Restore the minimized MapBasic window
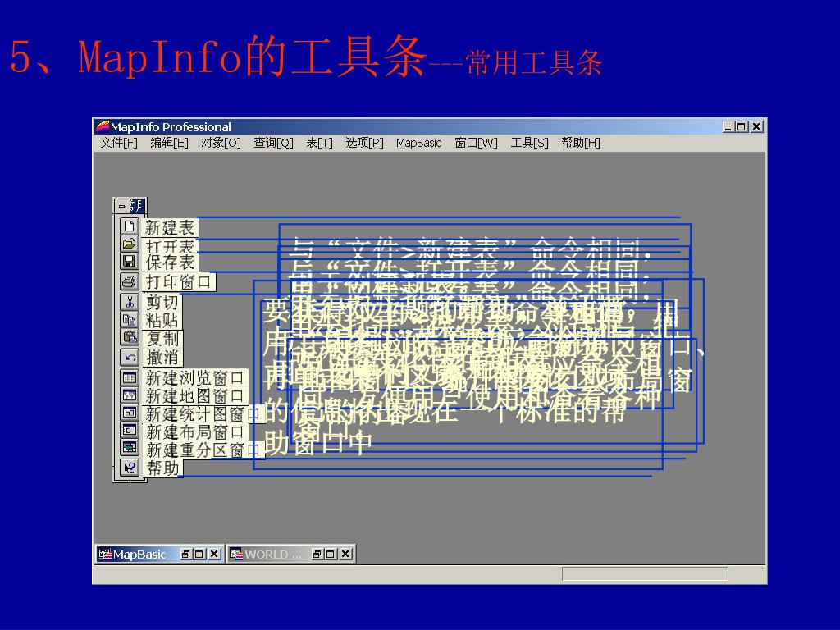The width and height of the screenshot is (840, 630). (186, 554)
